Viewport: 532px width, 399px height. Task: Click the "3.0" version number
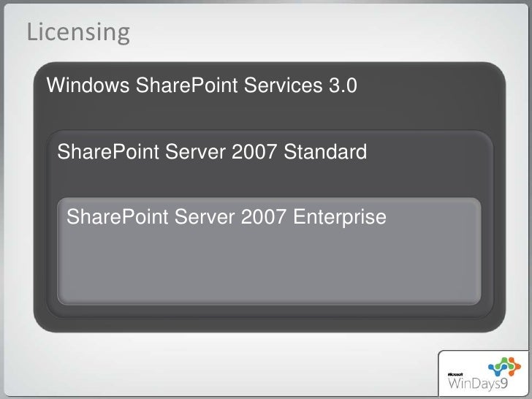coord(343,85)
